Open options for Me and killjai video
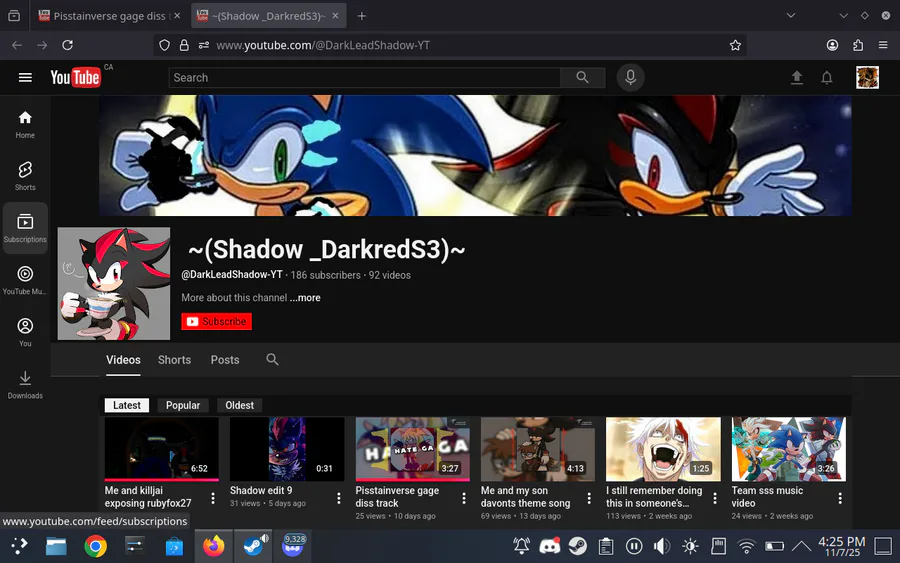Viewport: 900px width, 563px height. tap(213, 498)
